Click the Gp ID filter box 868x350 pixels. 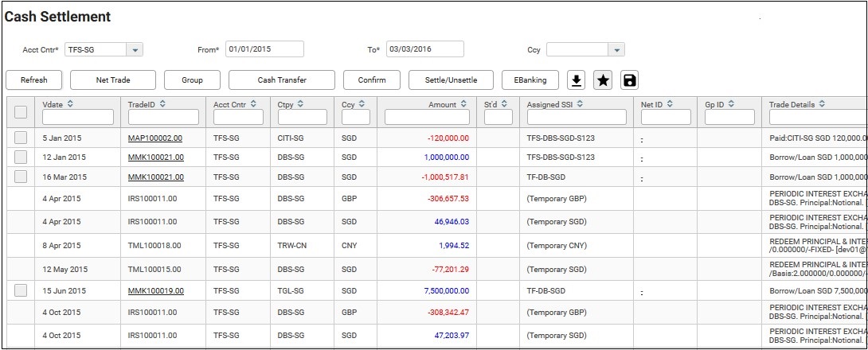click(x=729, y=117)
